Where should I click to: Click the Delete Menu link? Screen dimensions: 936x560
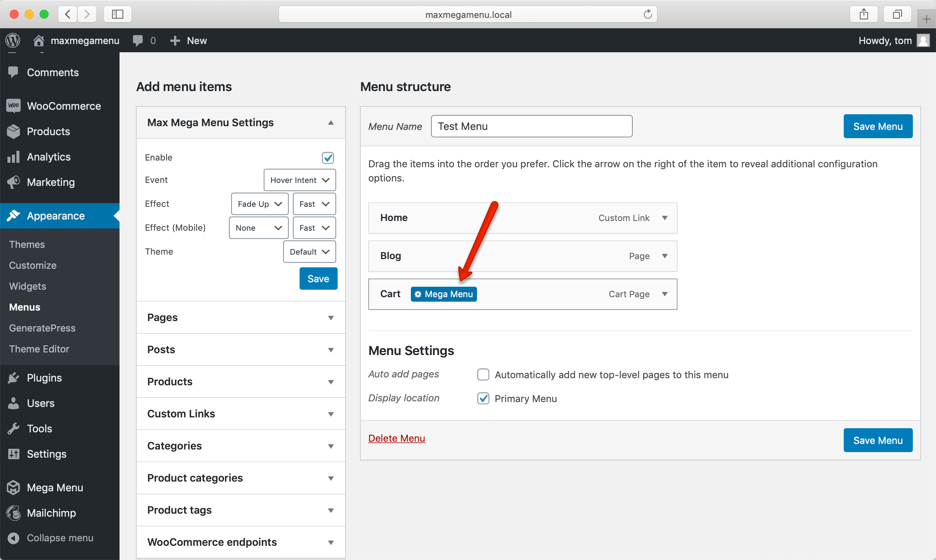(x=396, y=438)
